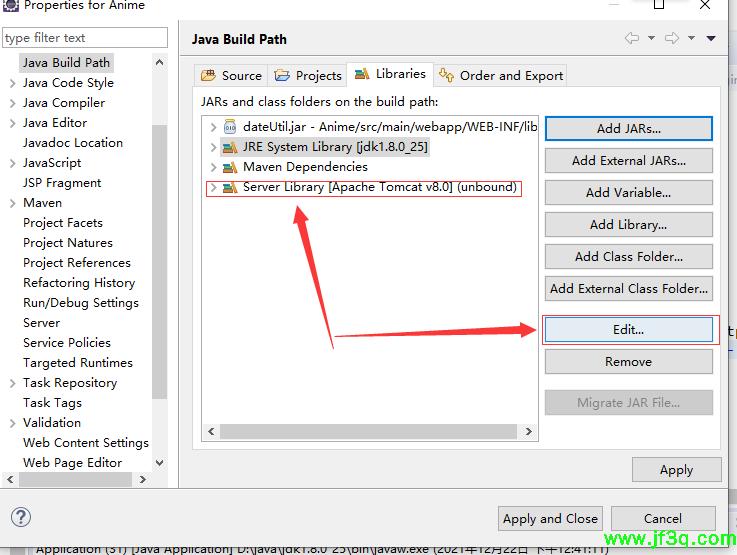Open the view menu triangle in header
This screenshot has height=555, width=737.
[711, 38]
